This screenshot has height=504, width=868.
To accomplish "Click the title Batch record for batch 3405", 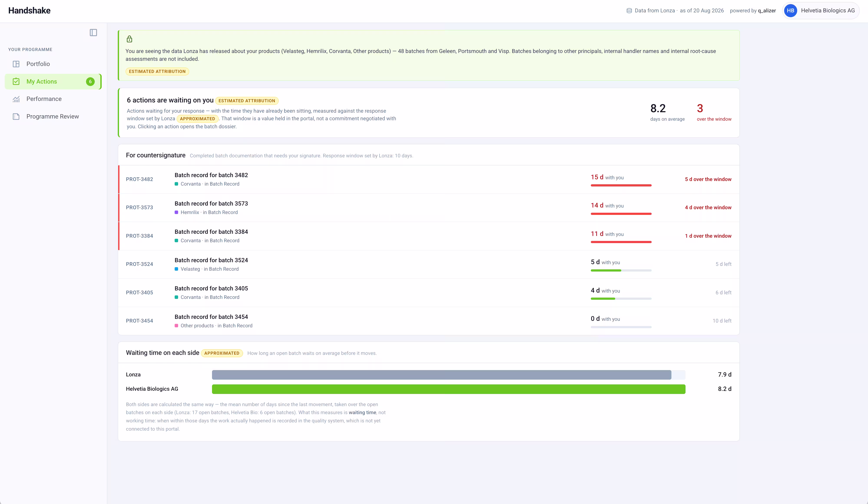I will coord(211,288).
